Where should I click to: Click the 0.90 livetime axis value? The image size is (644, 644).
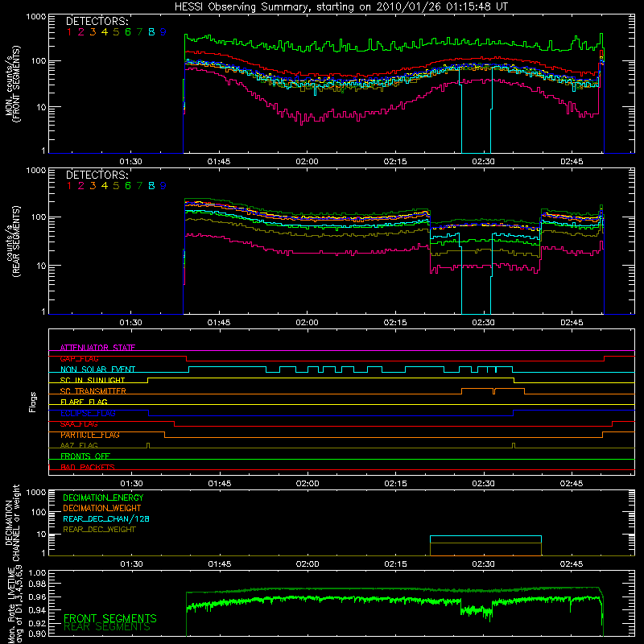[x=37, y=634]
